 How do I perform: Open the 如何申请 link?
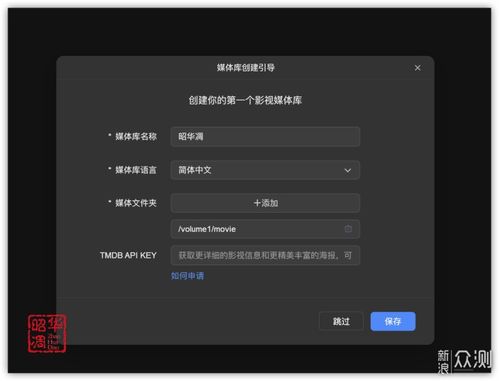coord(187,276)
